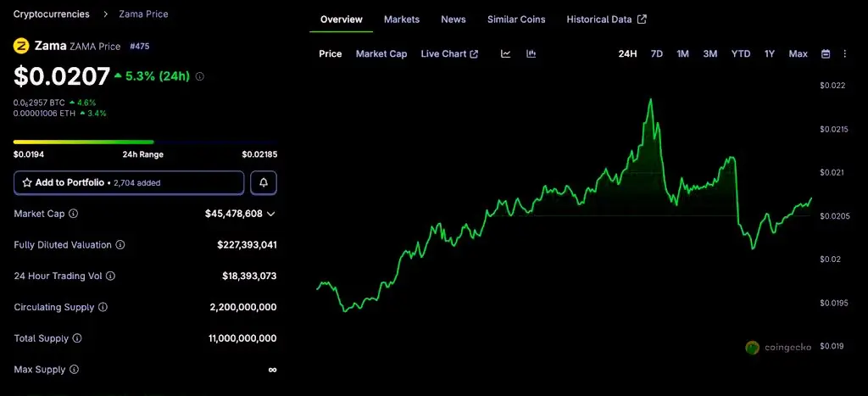The height and width of the screenshot is (396, 868).
Task: Click the $45,478,608 market cap value
Action: pyautogui.click(x=234, y=213)
